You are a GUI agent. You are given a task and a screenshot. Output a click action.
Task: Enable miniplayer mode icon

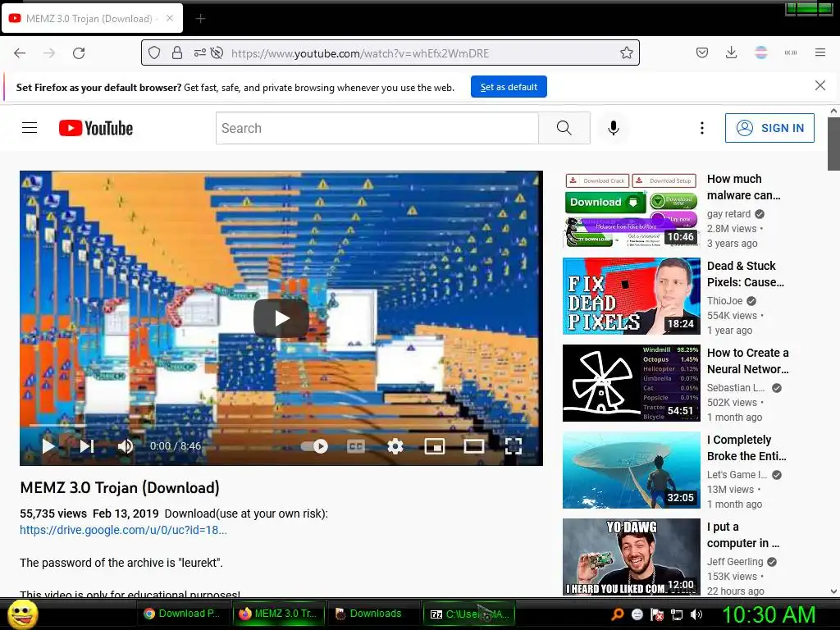click(435, 446)
